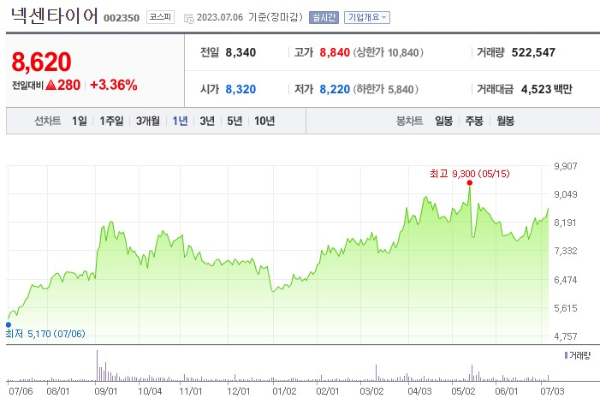Click the 상한가 10,840 text
The height and width of the screenshot is (412, 600).
(x=388, y=52)
